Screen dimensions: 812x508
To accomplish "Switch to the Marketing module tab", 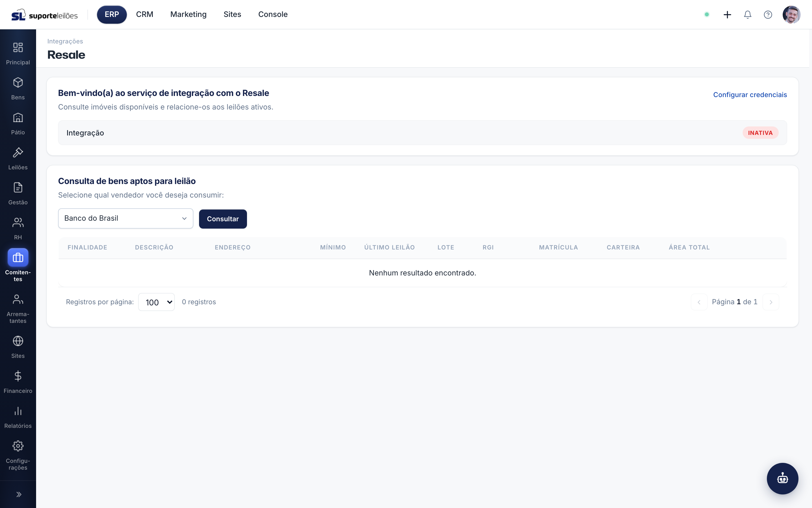I will coord(188,14).
